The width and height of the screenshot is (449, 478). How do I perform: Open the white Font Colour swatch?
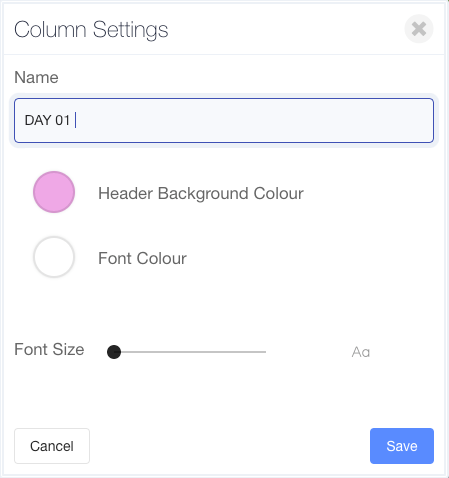point(54,257)
